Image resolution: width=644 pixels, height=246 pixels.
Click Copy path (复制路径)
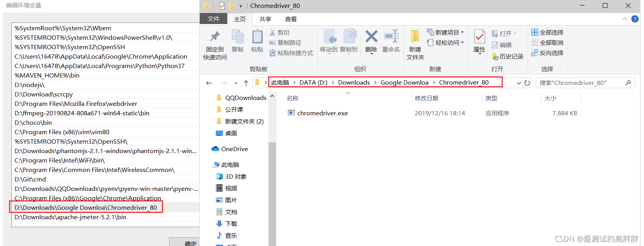click(x=285, y=43)
